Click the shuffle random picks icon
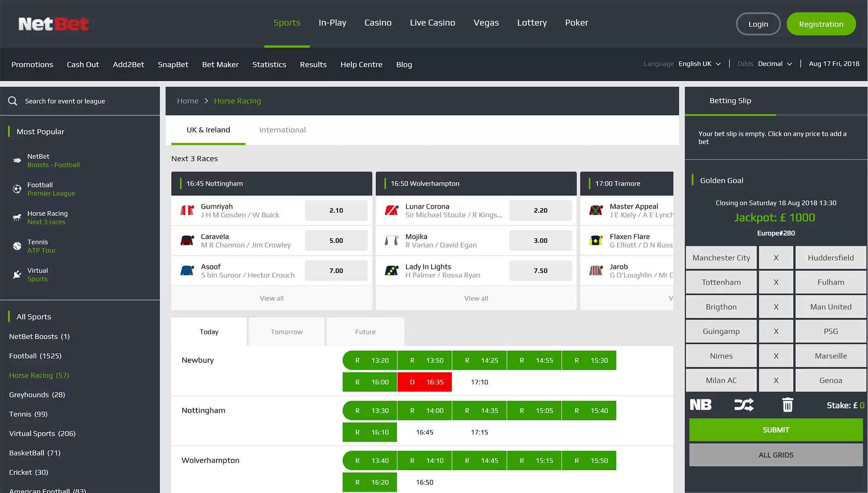 click(744, 405)
